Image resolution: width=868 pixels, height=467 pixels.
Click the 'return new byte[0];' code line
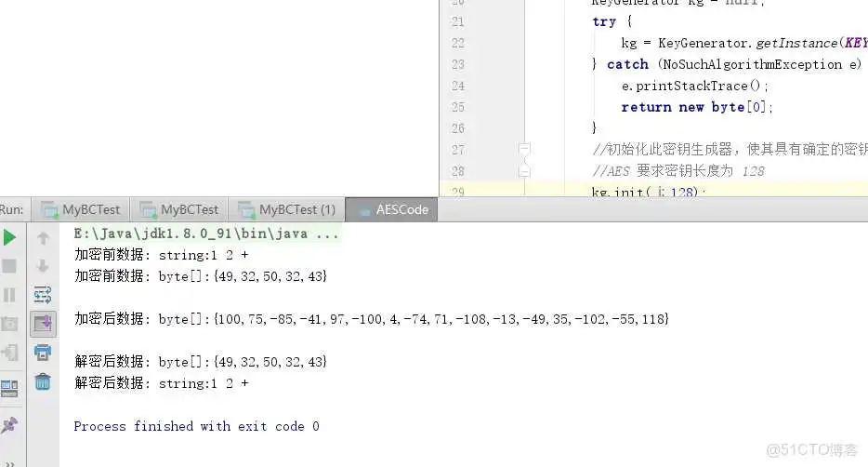click(x=696, y=107)
